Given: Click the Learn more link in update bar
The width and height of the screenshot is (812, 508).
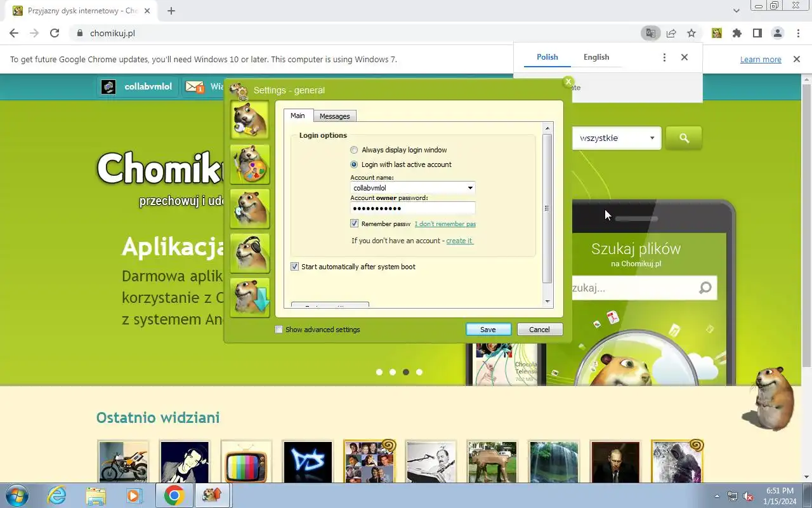Looking at the screenshot, I should [761, 59].
